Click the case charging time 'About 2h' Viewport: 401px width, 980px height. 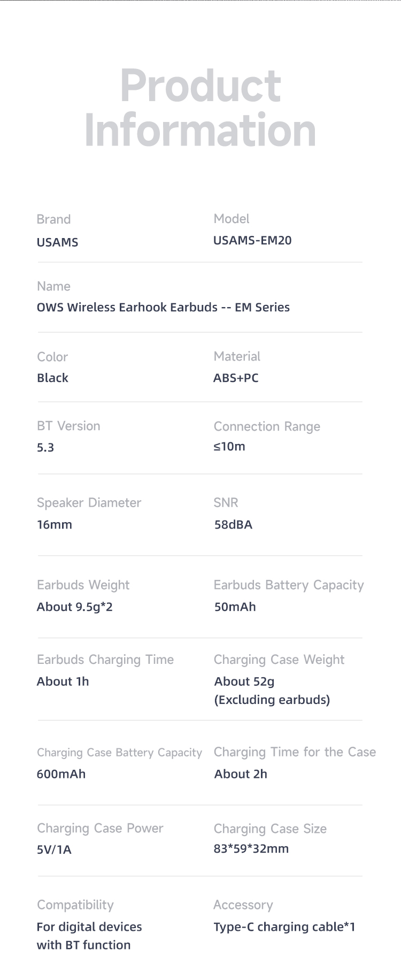point(241,774)
